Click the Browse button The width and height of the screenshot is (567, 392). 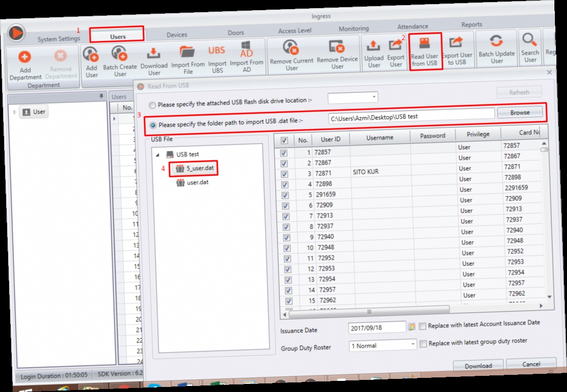(x=520, y=112)
